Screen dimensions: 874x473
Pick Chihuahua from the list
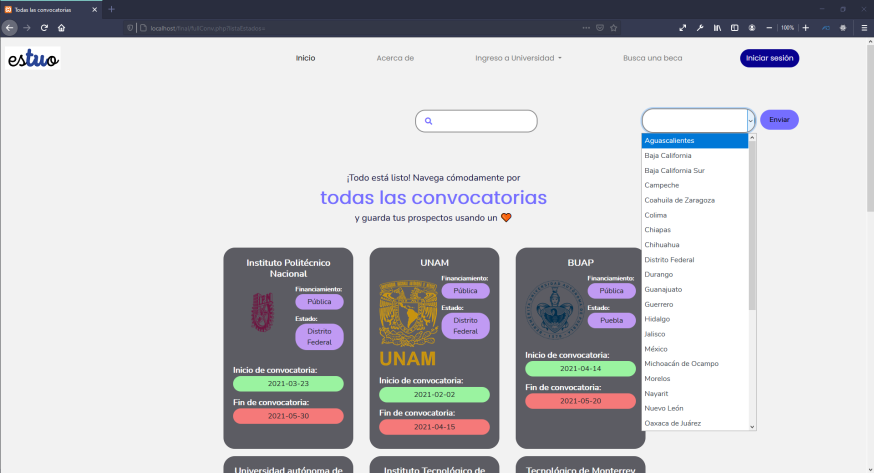[695, 245]
